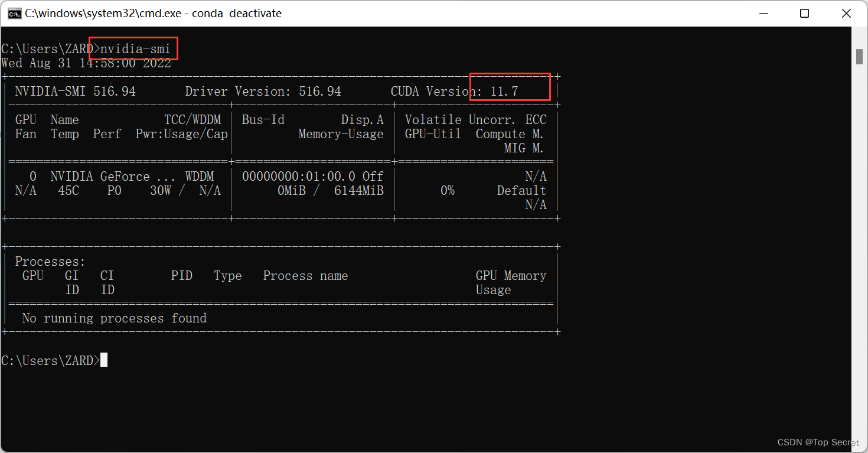
Task: Click the temperature value '45C'
Action: coord(68,191)
